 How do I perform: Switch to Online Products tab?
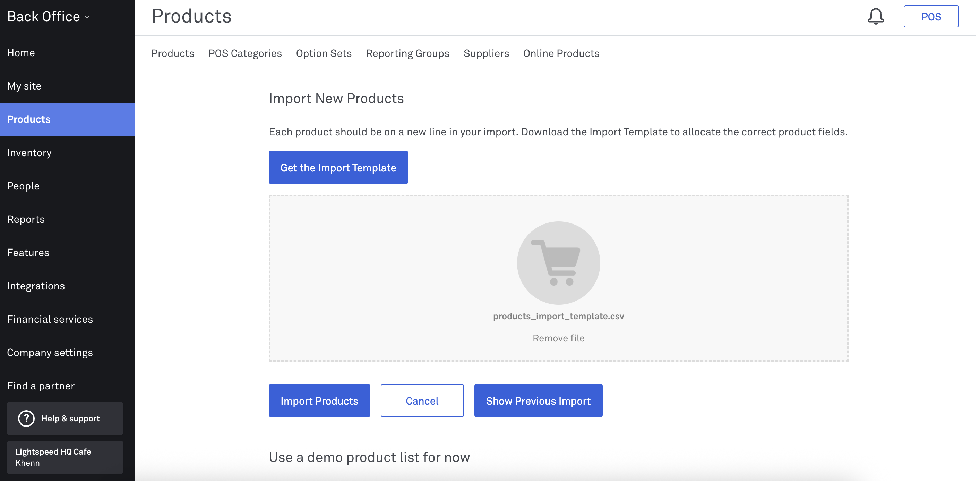click(561, 53)
